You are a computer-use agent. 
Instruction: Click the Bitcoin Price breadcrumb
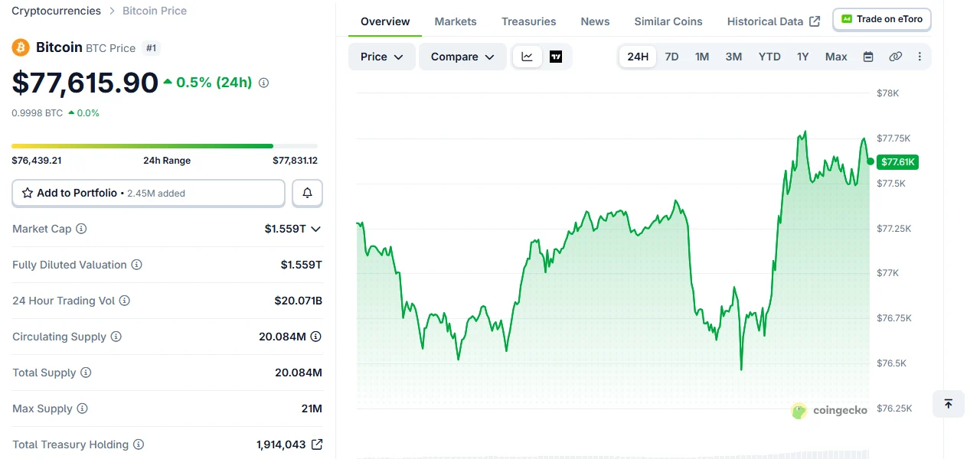[x=155, y=11]
